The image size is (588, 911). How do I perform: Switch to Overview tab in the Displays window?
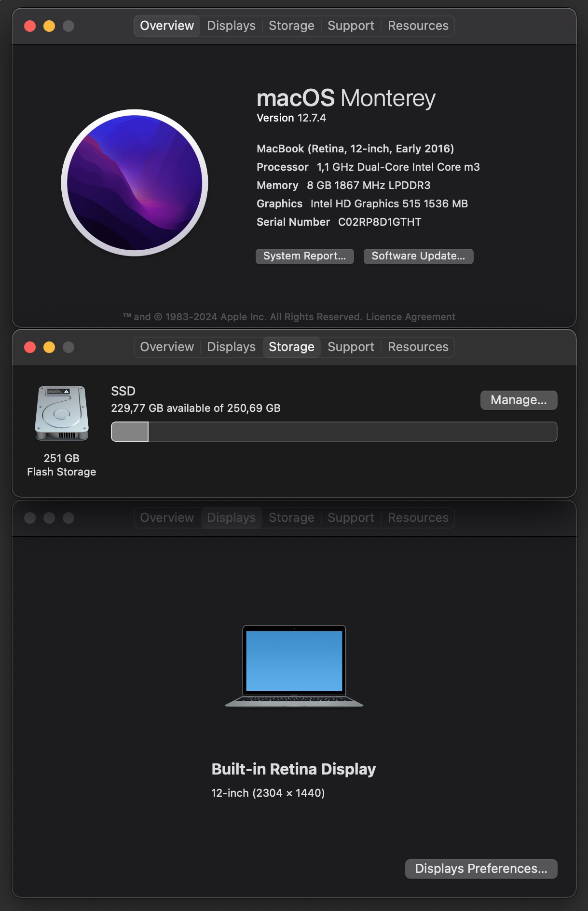(x=167, y=517)
